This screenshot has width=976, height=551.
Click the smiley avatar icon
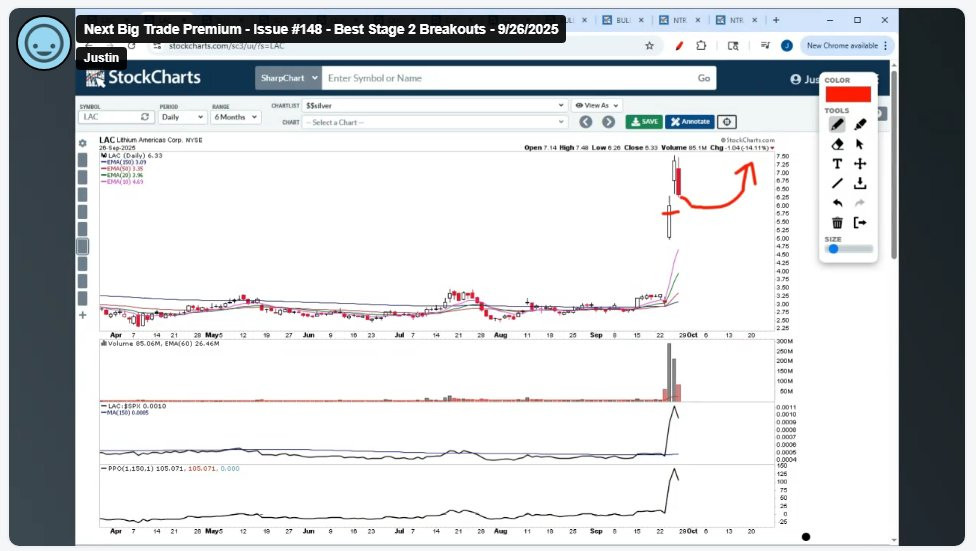click(x=44, y=43)
